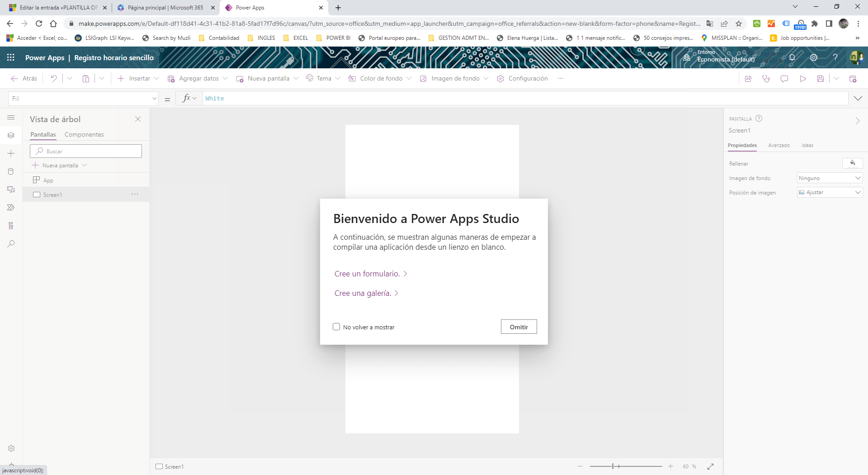This screenshot has height=475, width=868.
Task: Open the Data cylinder icon in left rail
Action: (11, 171)
